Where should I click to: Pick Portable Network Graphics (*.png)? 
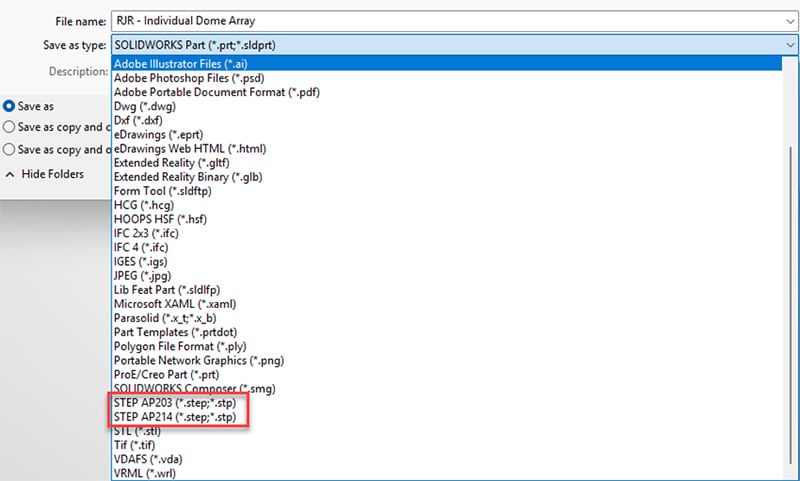point(446,360)
